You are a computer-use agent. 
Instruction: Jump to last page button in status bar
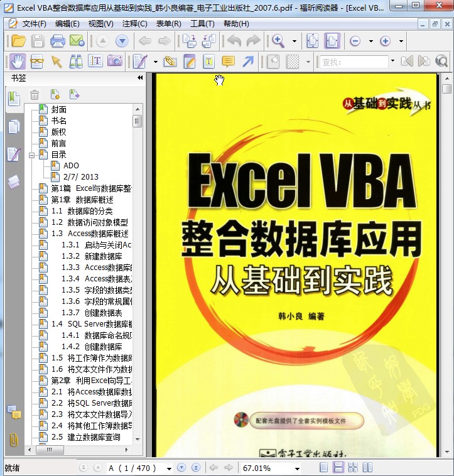tap(196, 467)
